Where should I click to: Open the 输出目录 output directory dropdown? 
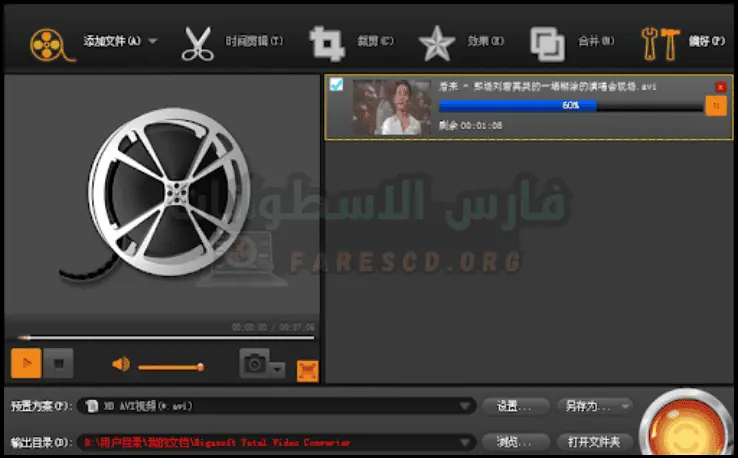[277, 442]
